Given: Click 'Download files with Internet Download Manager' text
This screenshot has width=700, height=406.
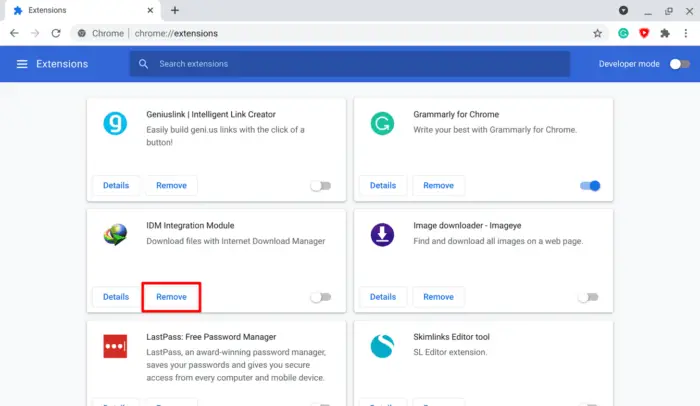Looking at the screenshot, I should point(236,241).
